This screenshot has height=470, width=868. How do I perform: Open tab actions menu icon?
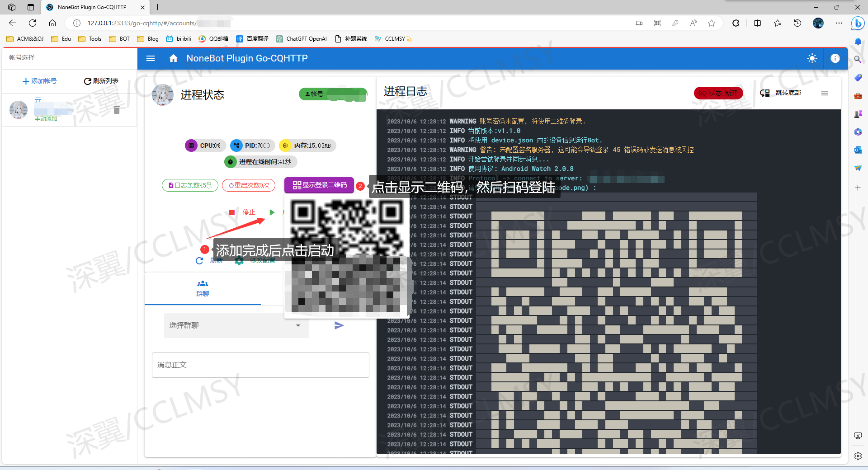point(31,7)
